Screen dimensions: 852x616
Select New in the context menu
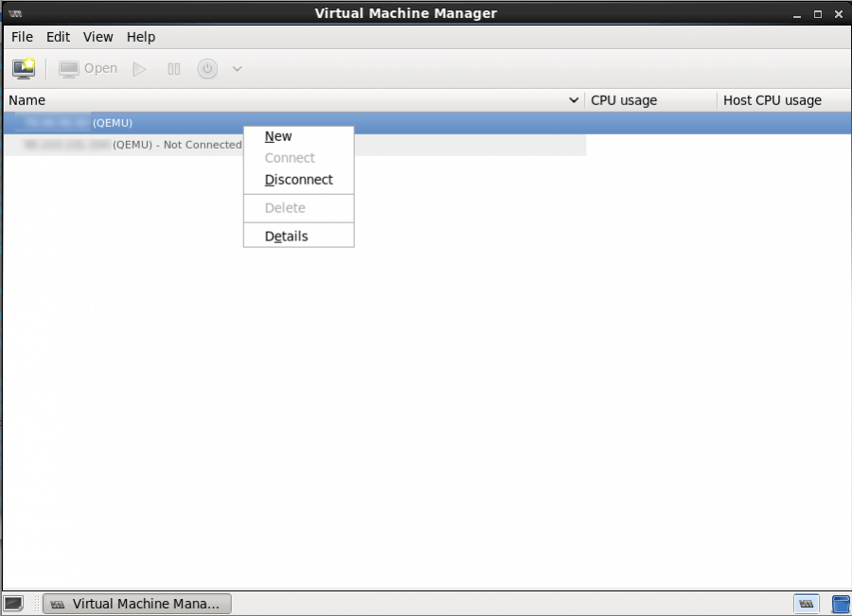[x=278, y=136]
